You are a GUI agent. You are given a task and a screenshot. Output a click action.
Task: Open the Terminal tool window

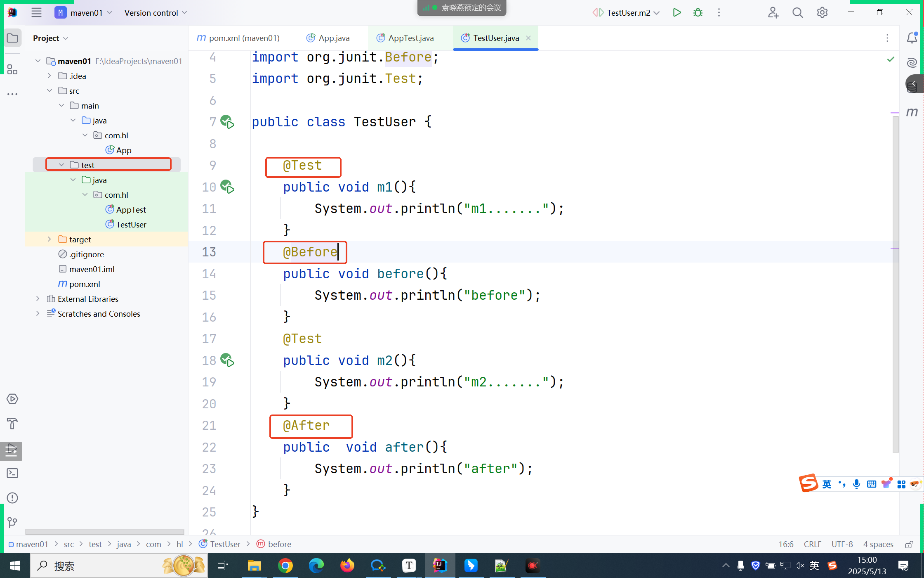pos(12,473)
